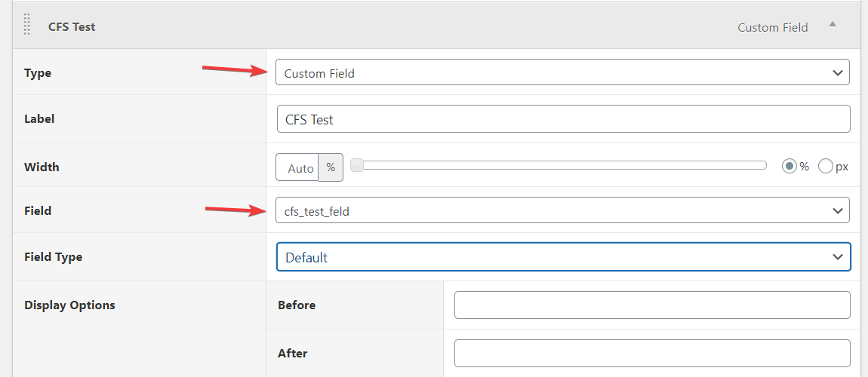
Task: Click the Auto width value box
Action: [x=297, y=167]
